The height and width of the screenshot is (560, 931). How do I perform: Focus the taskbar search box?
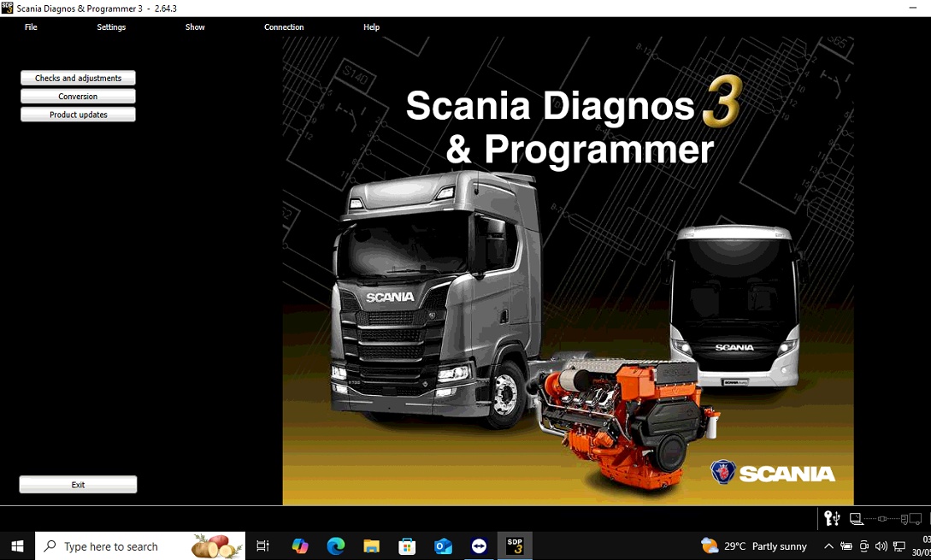[x=140, y=545]
